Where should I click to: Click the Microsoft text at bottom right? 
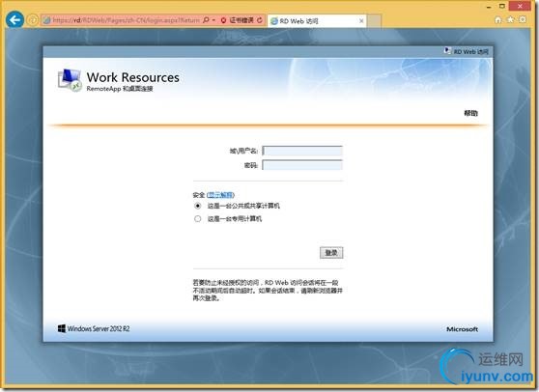point(462,329)
